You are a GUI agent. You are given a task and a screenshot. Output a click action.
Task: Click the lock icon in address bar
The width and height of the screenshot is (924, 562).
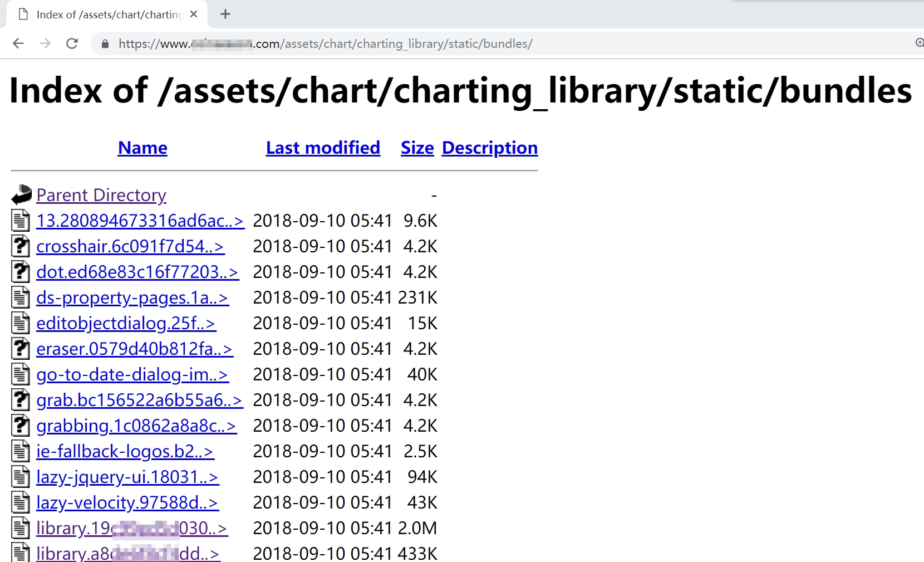pos(105,43)
